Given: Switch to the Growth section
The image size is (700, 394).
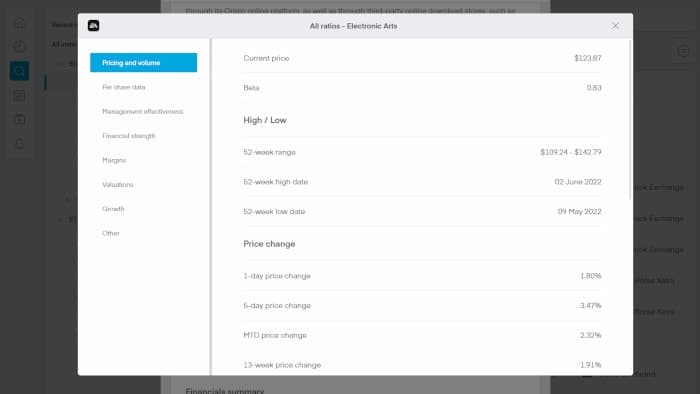Looking at the screenshot, I should [x=113, y=209].
